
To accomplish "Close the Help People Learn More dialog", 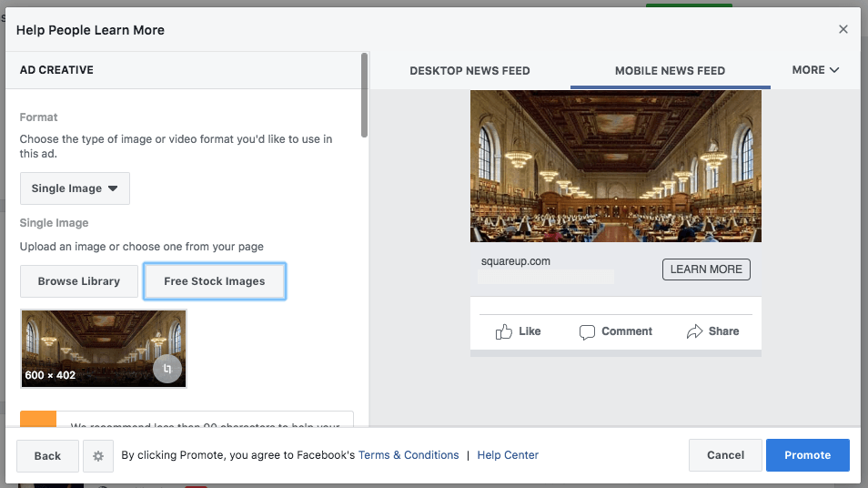I will [x=843, y=29].
